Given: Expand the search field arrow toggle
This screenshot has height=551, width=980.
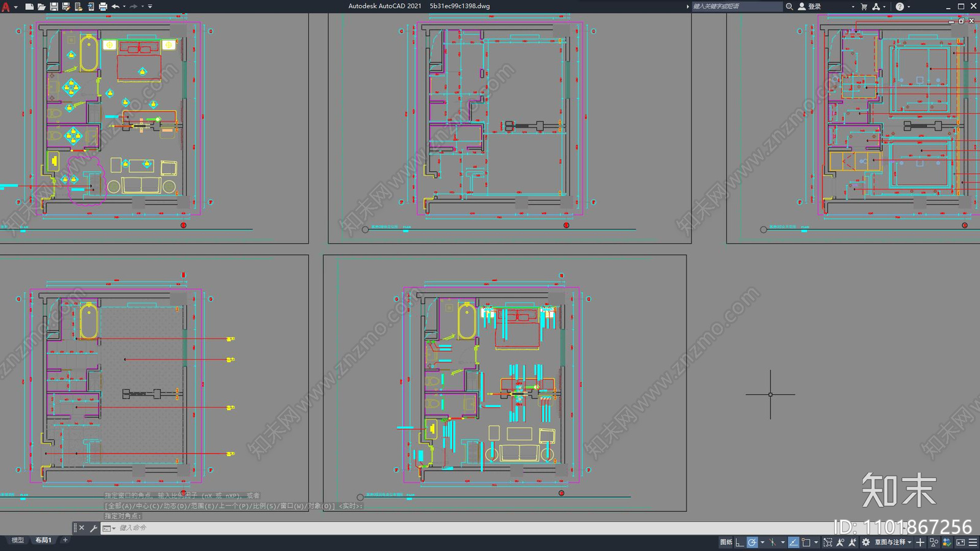Looking at the screenshot, I should coord(687,6).
